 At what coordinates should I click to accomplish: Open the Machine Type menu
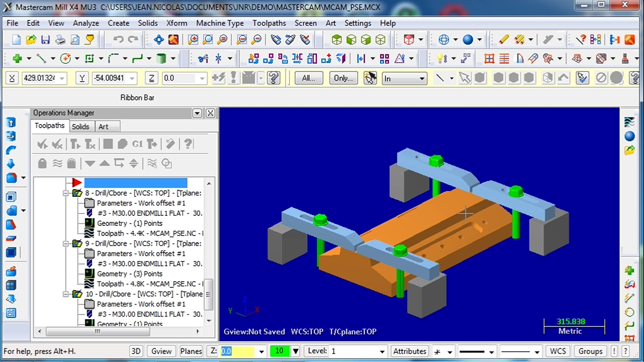click(220, 23)
